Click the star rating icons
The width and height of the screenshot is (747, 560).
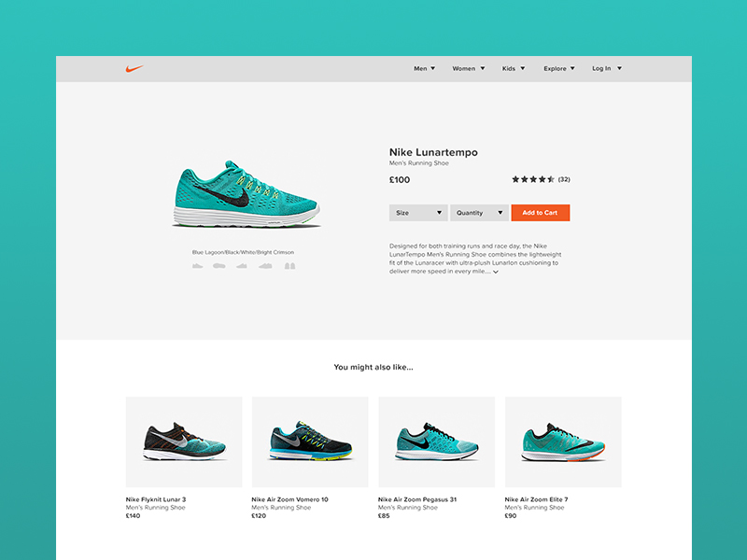tap(533, 179)
